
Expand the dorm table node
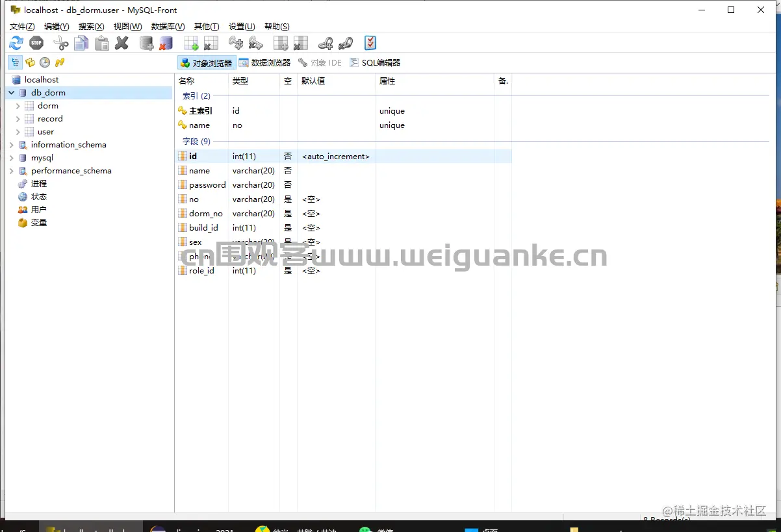coord(18,106)
